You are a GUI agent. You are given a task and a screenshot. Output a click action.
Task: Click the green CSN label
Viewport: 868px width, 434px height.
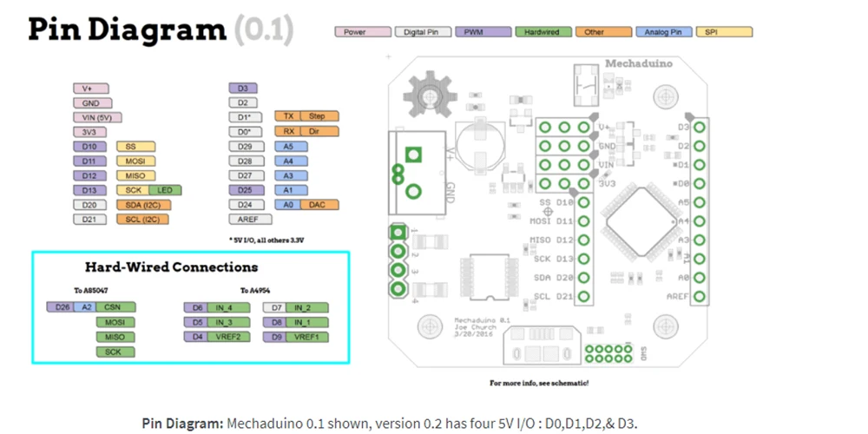coord(115,307)
